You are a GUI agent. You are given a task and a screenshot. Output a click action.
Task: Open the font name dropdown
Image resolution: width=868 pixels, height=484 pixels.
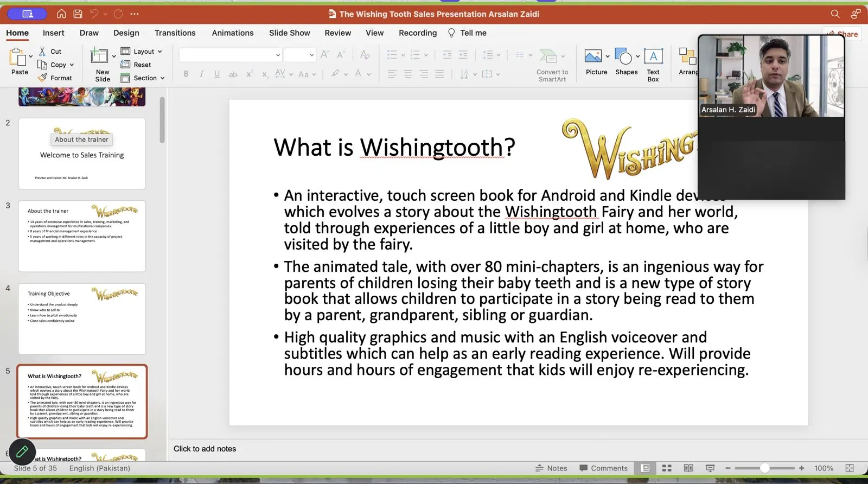coord(278,55)
